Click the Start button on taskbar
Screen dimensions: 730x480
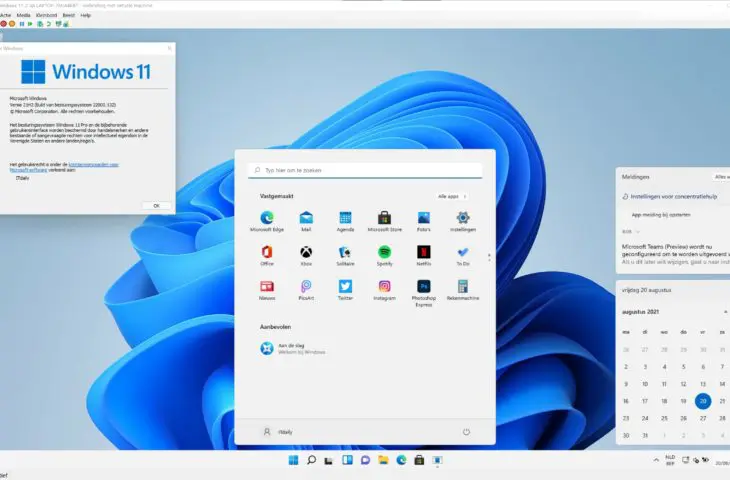pyautogui.click(x=293, y=460)
